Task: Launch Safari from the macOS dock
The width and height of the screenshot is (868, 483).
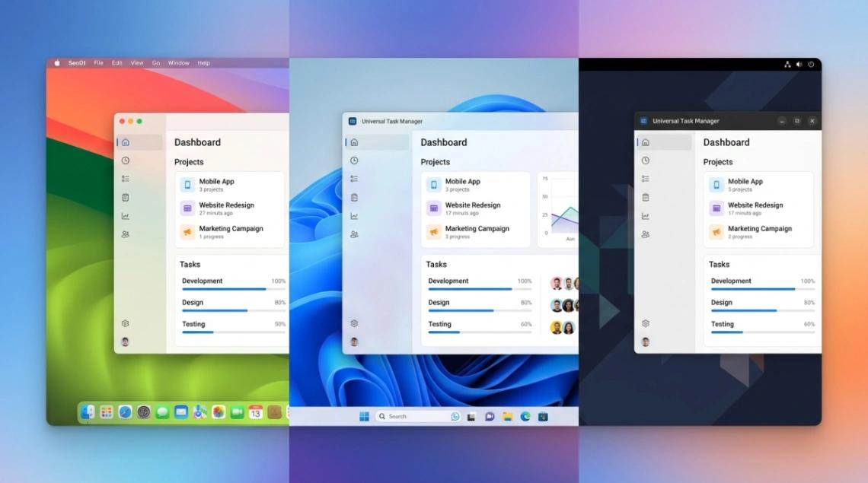Action: (x=125, y=412)
